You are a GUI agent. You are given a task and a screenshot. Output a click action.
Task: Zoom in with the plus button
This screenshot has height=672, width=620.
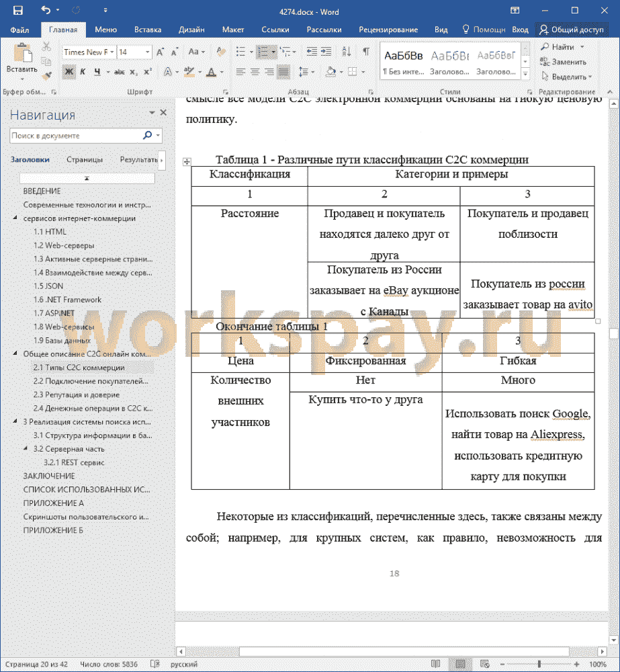point(577,664)
